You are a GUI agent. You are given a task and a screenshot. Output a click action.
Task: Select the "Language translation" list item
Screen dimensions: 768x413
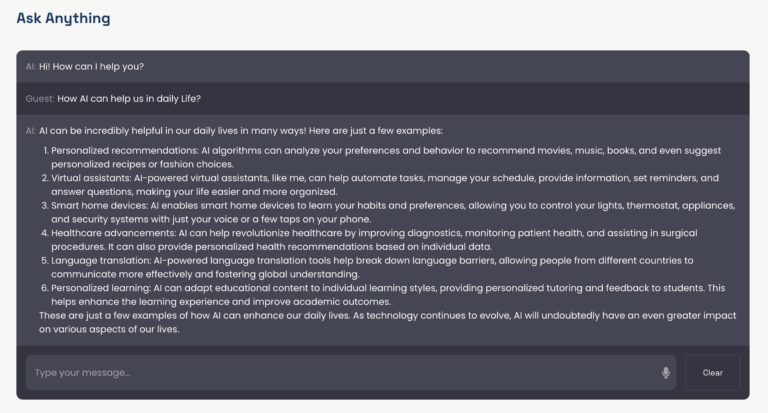(x=380, y=260)
